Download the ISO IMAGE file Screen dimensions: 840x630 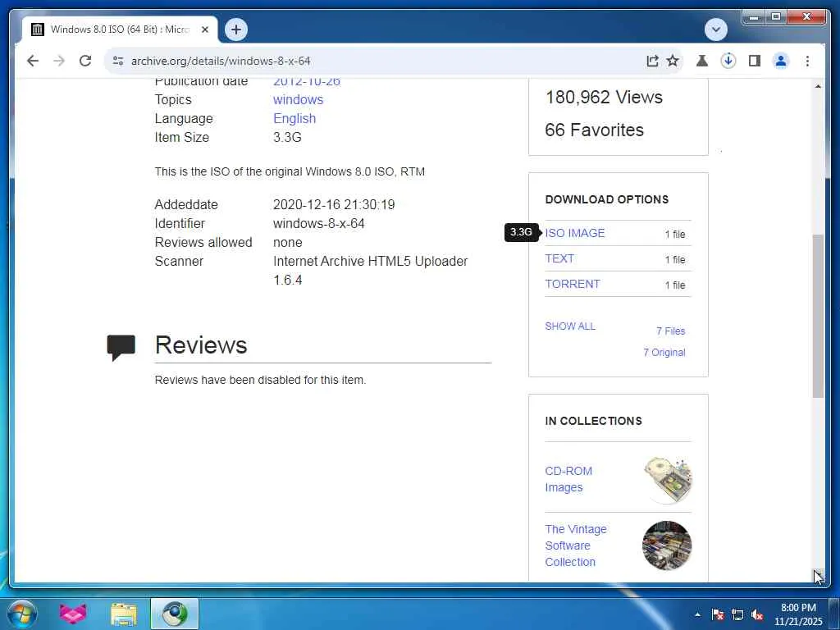(x=575, y=233)
